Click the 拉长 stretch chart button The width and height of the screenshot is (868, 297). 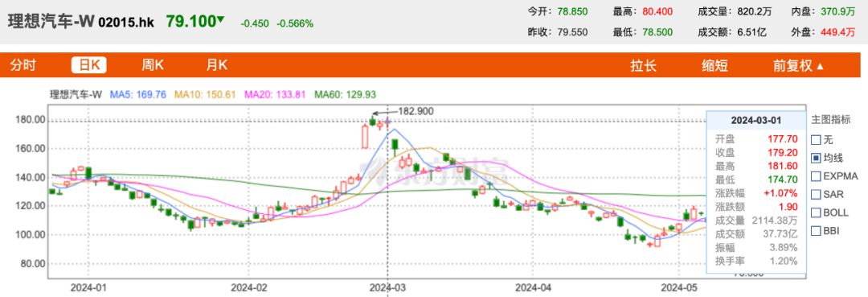643,66
